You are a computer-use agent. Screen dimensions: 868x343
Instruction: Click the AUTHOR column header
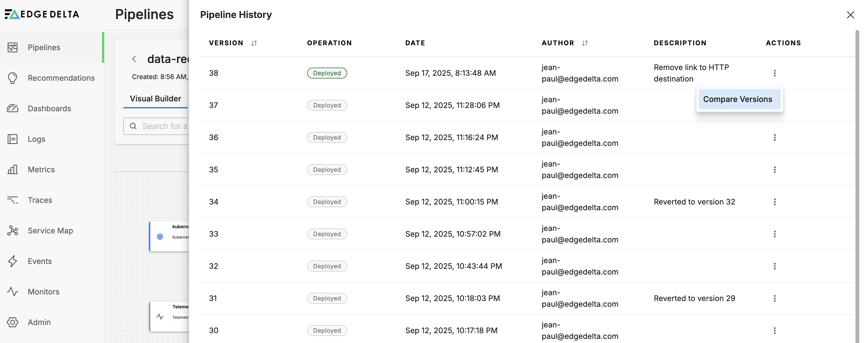click(x=558, y=43)
